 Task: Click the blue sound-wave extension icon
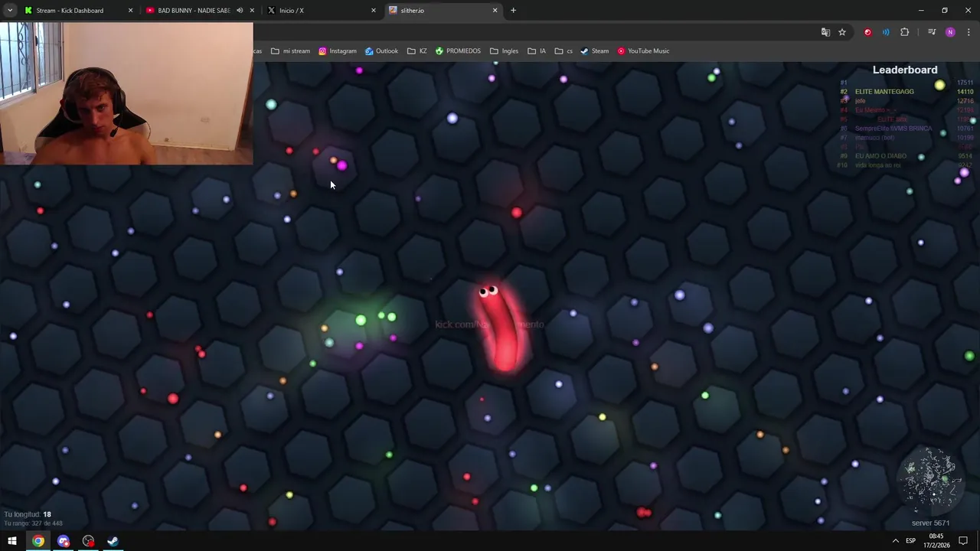pos(886,32)
